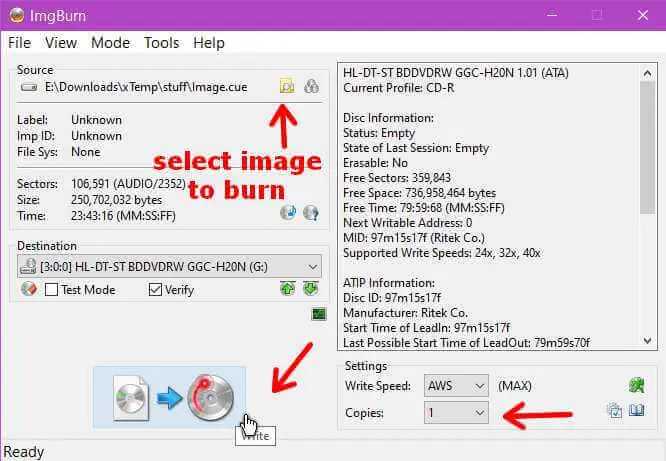Image resolution: width=666 pixels, height=461 pixels.
Task: Click the image information help icon near Time
Action: pyautogui.click(x=311, y=212)
